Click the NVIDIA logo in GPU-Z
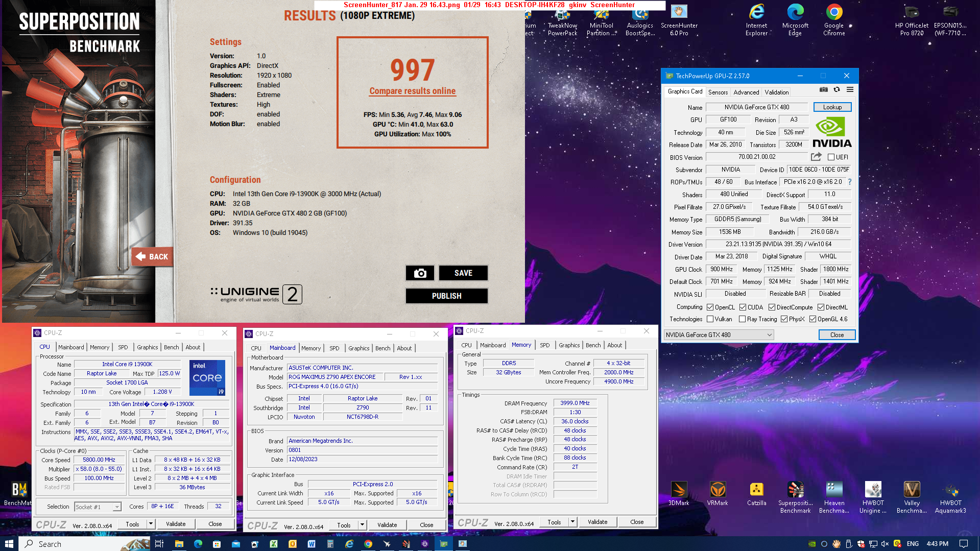The height and width of the screenshot is (551, 980). 831,132
